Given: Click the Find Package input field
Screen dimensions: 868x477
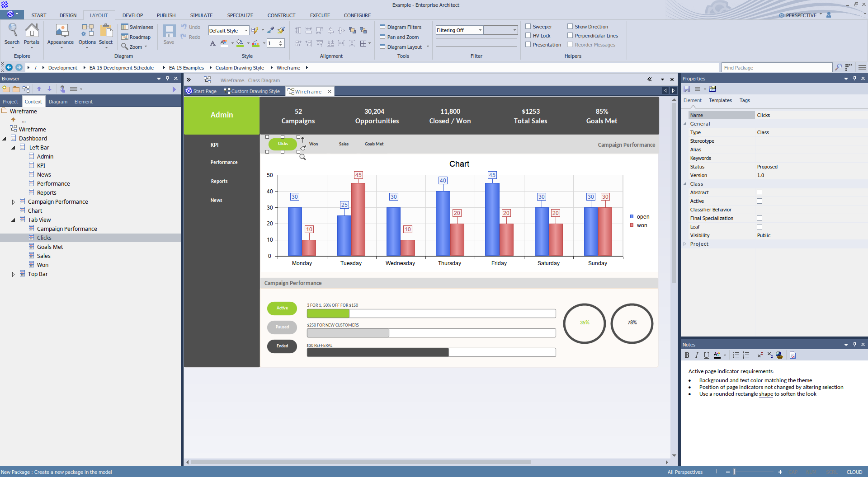Looking at the screenshot, I should pos(776,68).
